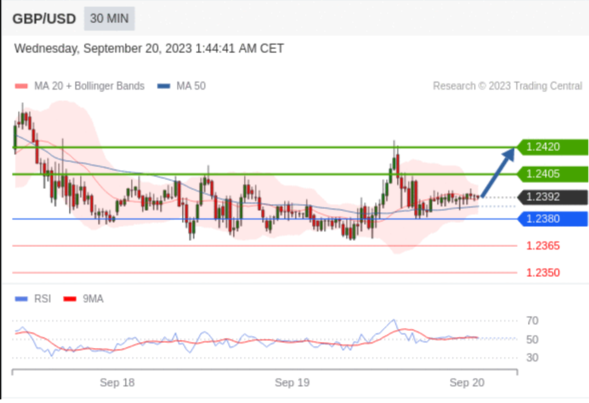
Task: Click the 1.2350 red support label
Action: (543, 272)
